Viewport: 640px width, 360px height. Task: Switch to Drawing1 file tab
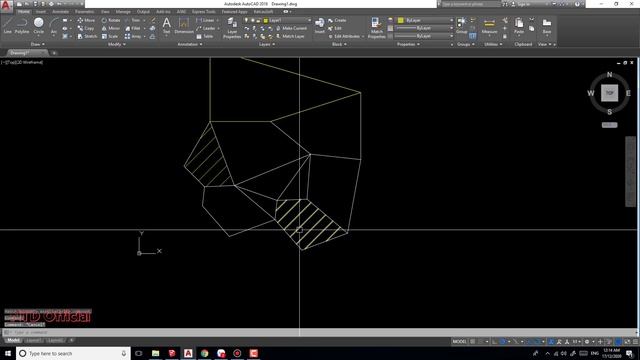25,53
